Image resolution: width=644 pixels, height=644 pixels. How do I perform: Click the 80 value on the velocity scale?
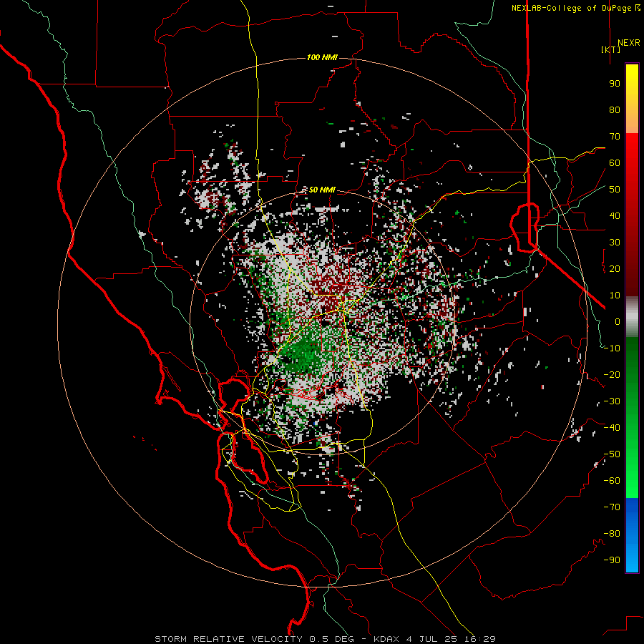[x=615, y=110]
